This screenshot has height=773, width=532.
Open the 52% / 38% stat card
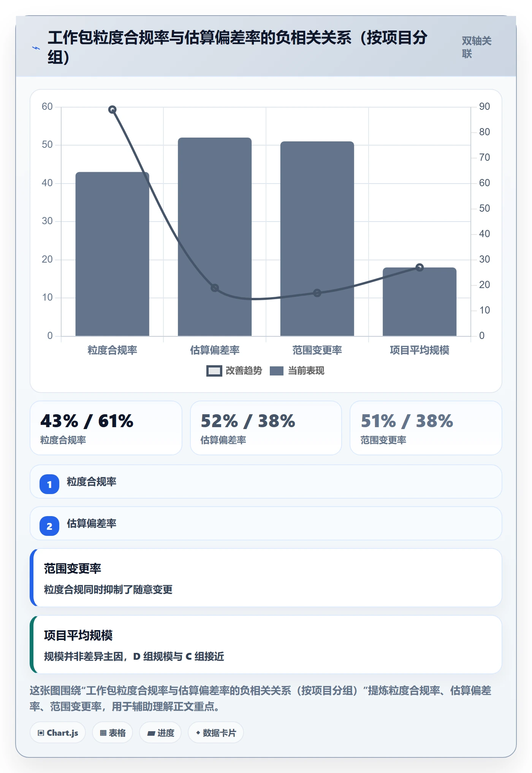[x=266, y=428]
